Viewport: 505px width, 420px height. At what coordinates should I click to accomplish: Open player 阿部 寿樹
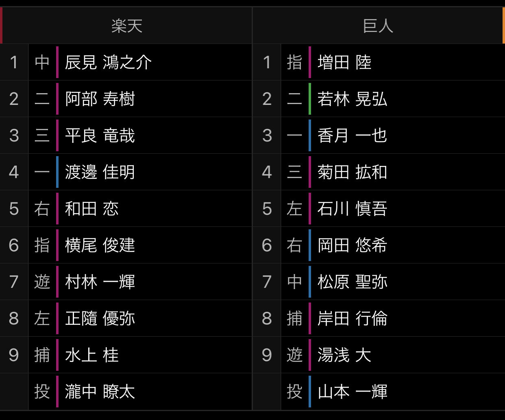(x=100, y=99)
